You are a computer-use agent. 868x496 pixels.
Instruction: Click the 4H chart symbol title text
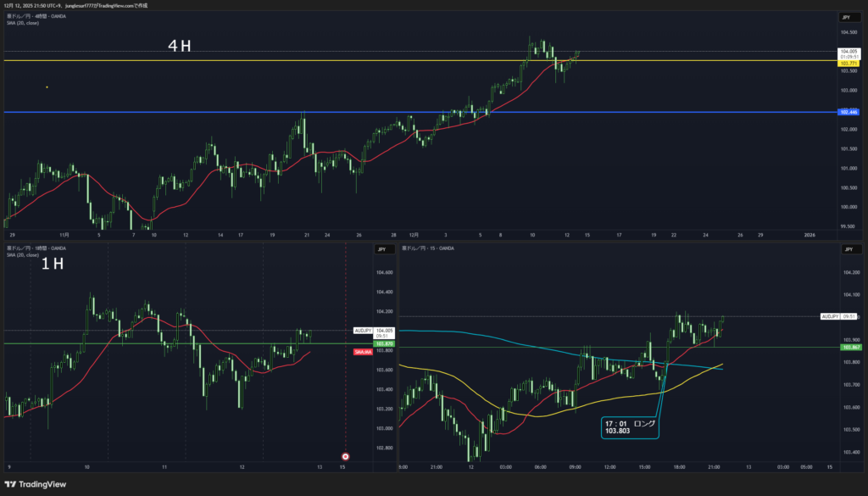[36, 16]
